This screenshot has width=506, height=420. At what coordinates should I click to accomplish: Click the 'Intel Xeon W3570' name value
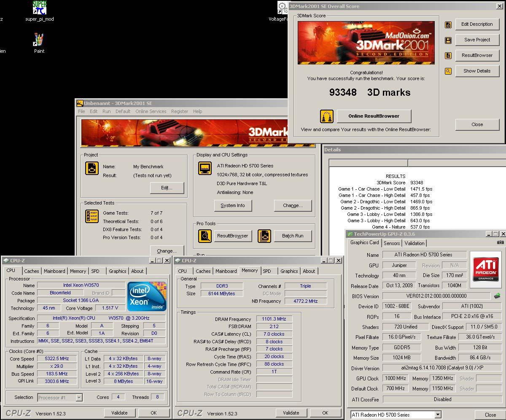(81, 285)
